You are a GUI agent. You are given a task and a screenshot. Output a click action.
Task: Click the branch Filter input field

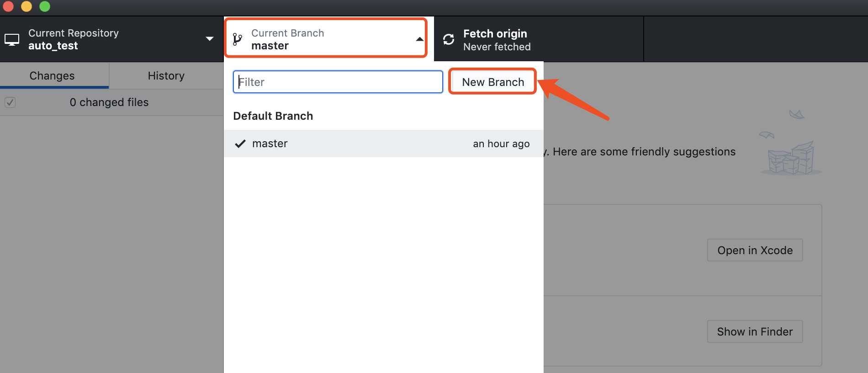tap(338, 82)
